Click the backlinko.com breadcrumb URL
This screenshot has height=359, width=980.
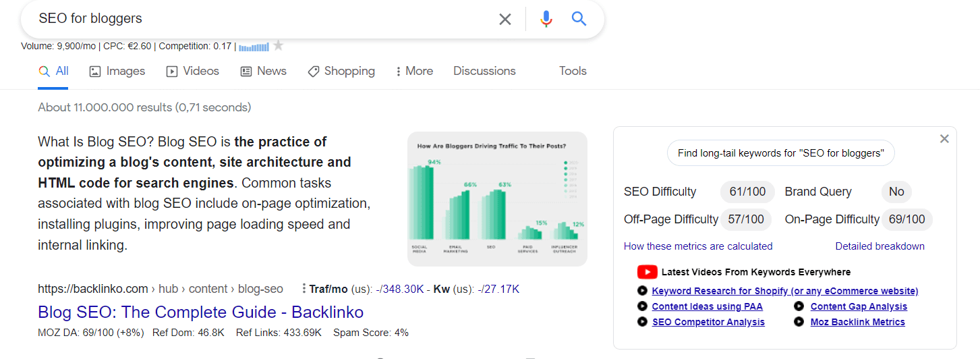click(161, 289)
